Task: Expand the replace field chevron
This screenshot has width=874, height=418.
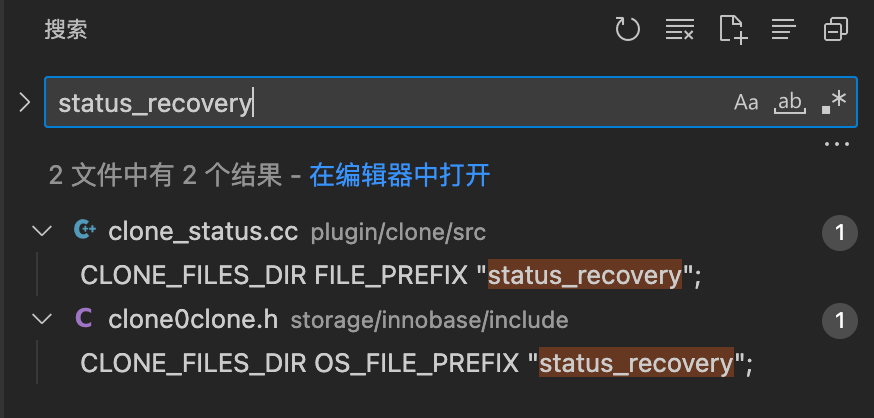Action: (25, 102)
